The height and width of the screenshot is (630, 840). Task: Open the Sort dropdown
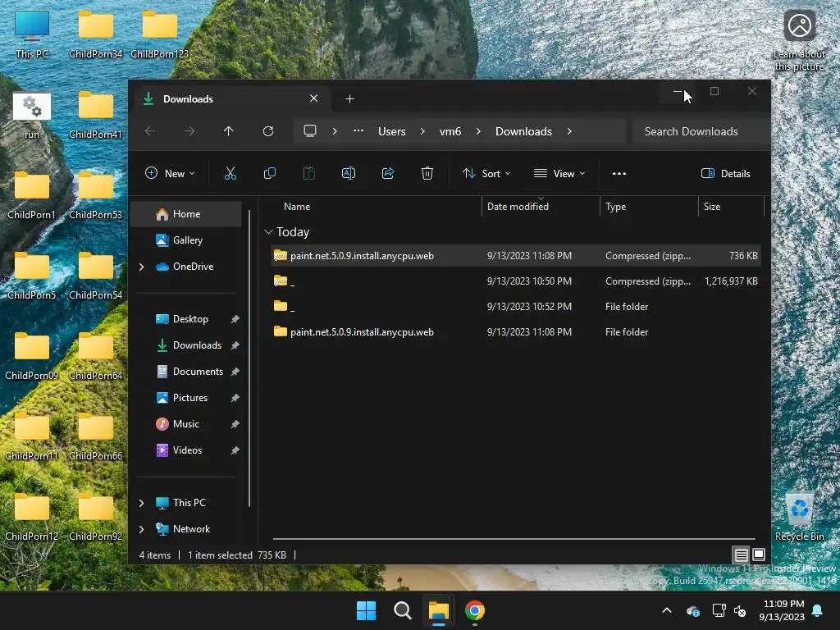[x=486, y=174]
